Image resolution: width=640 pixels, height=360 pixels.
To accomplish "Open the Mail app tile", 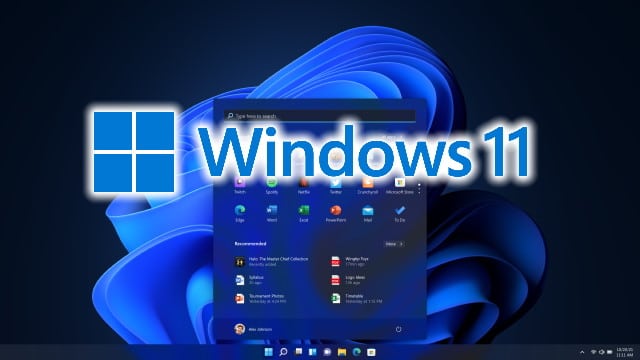I will click(x=368, y=213).
